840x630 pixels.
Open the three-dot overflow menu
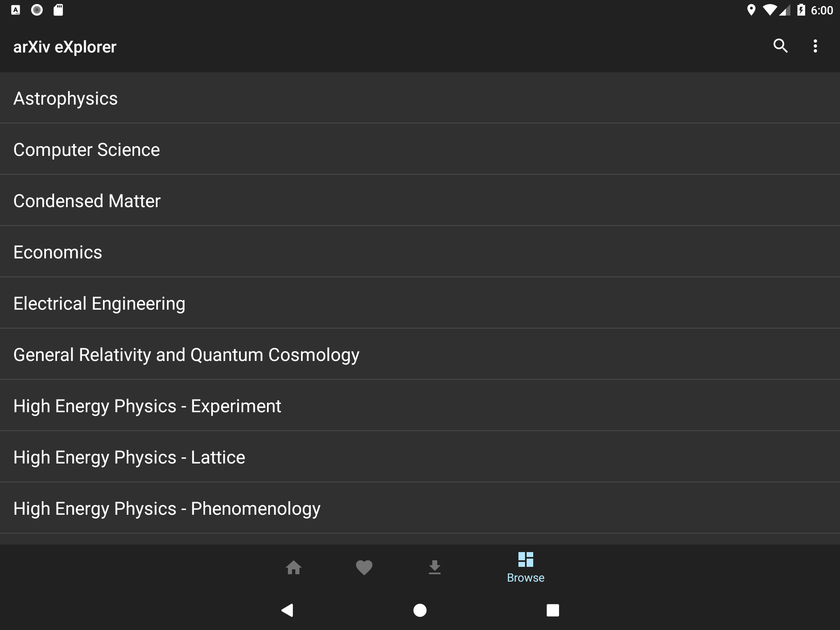coord(815,46)
